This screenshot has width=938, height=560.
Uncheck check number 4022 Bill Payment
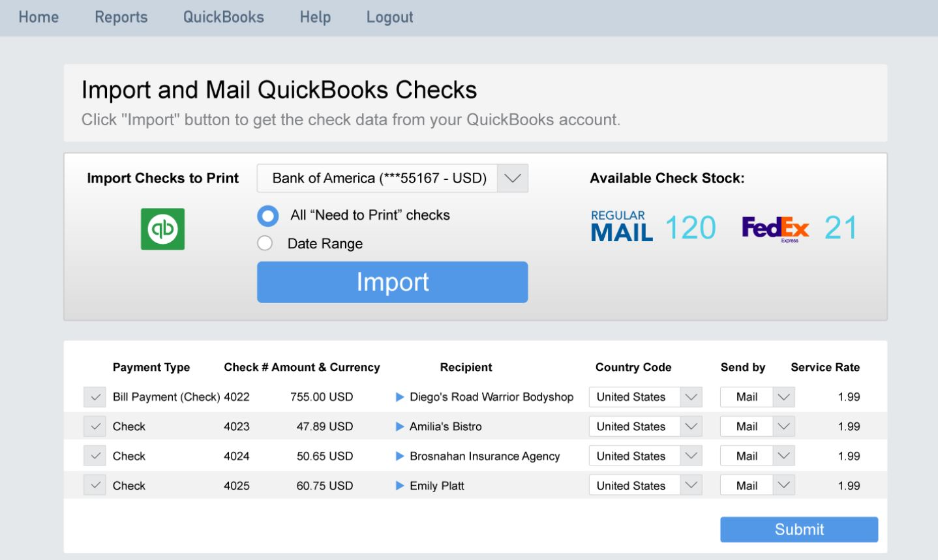pos(95,396)
